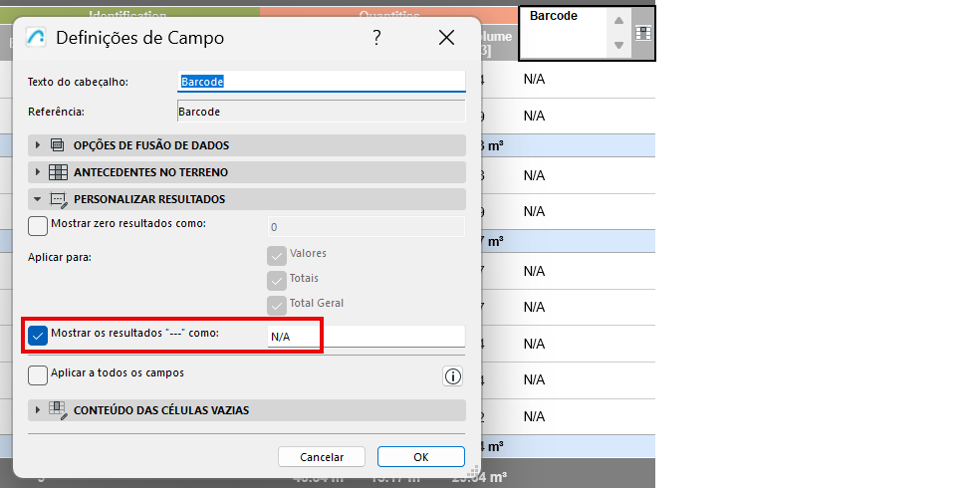Click the up arrow in Barcode header cell
Image resolution: width=980 pixels, height=488 pixels.
618,21
